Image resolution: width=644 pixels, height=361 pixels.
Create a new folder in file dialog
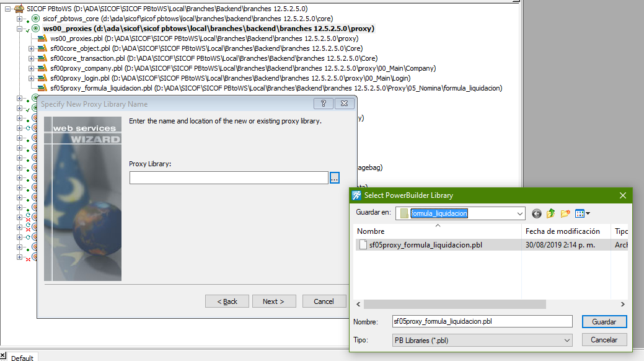[565, 213]
